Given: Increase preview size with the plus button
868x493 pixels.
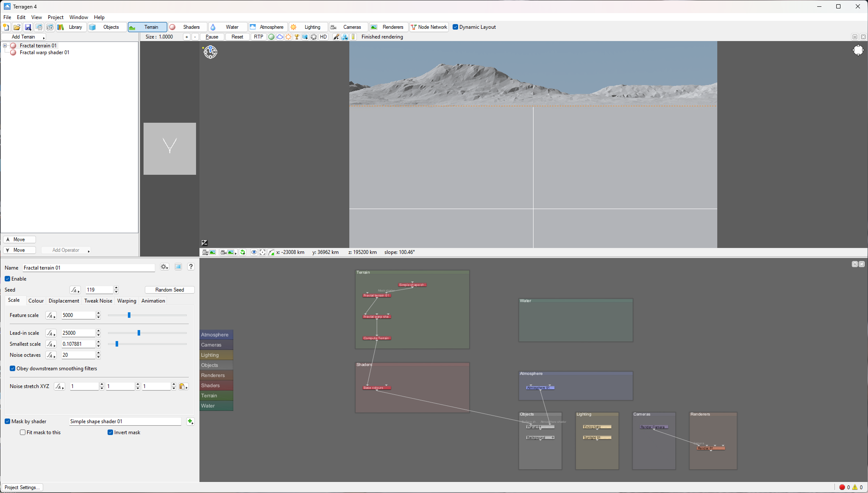Looking at the screenshot, I should [x=186, y=37].
